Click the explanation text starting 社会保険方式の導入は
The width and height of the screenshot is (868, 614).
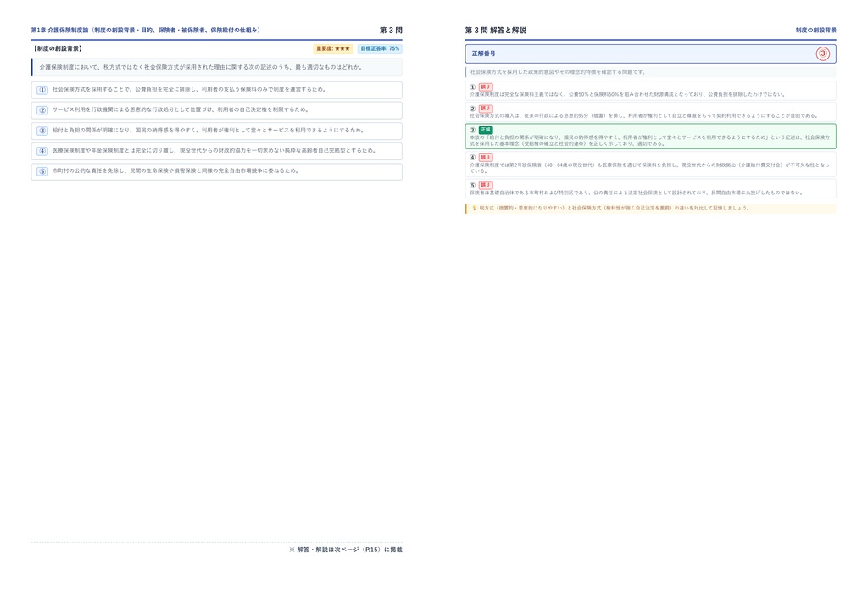644,115
